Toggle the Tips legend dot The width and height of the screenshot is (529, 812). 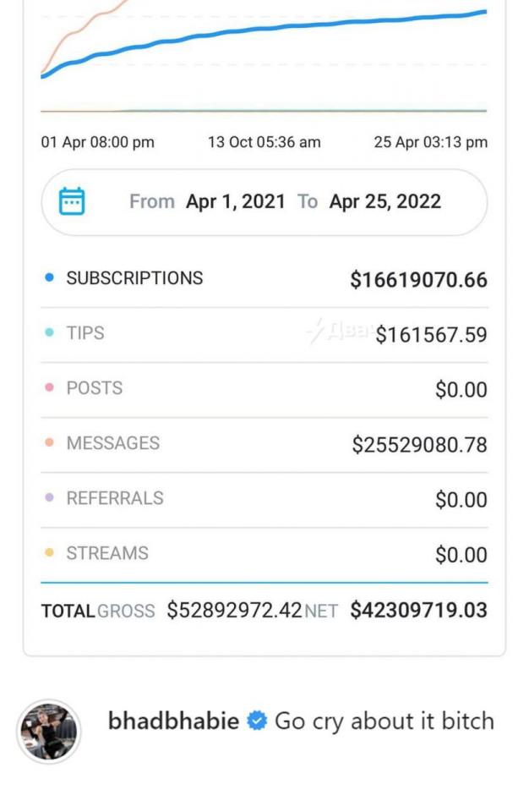(49, 332)
